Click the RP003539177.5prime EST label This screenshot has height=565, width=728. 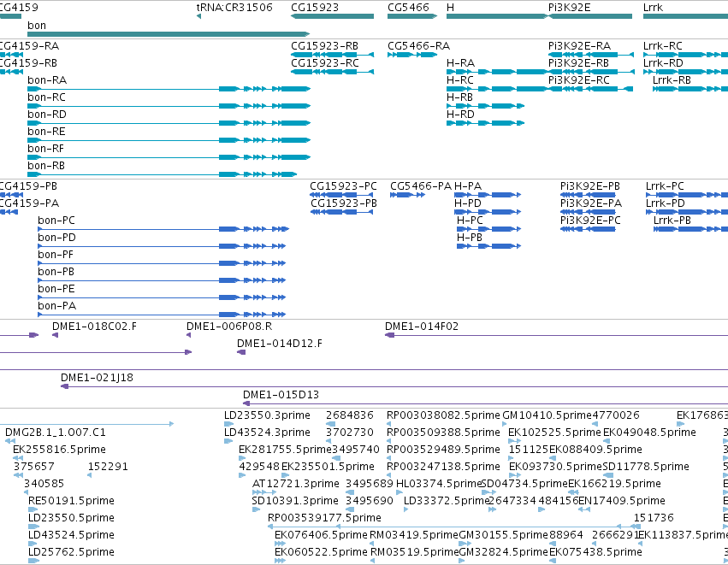[x=324, y=518]
